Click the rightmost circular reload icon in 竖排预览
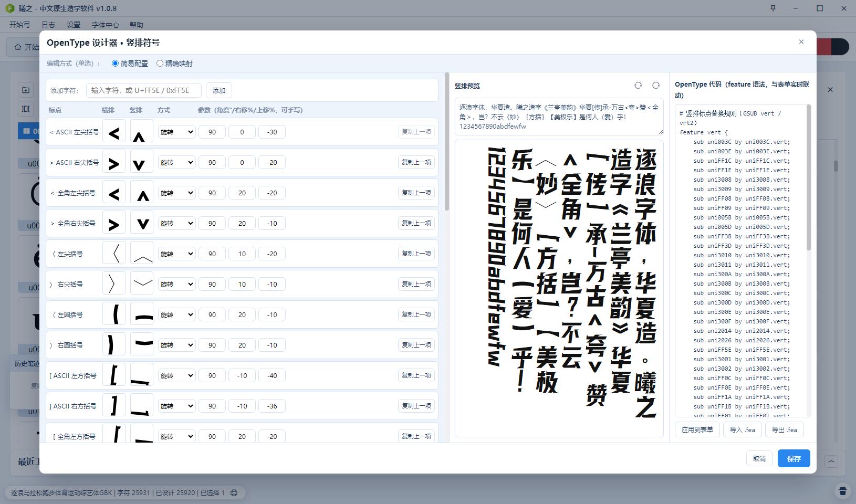Screen dimensions: 856x504 point(656,86)
